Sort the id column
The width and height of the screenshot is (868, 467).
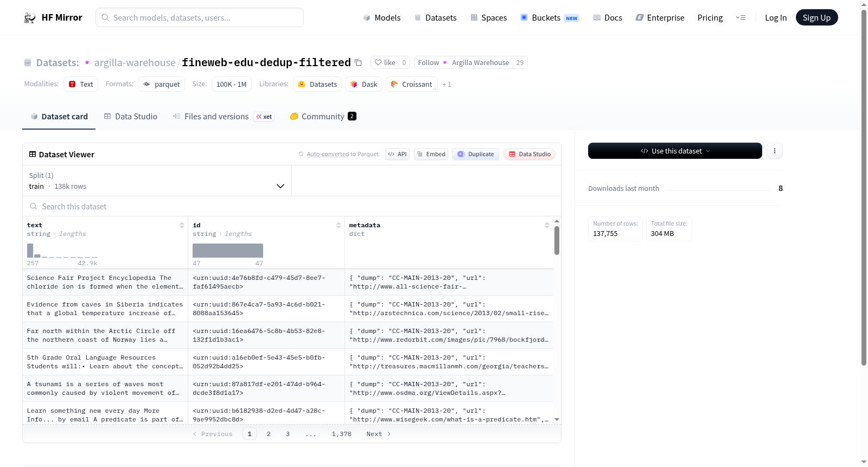pos(339,225)
